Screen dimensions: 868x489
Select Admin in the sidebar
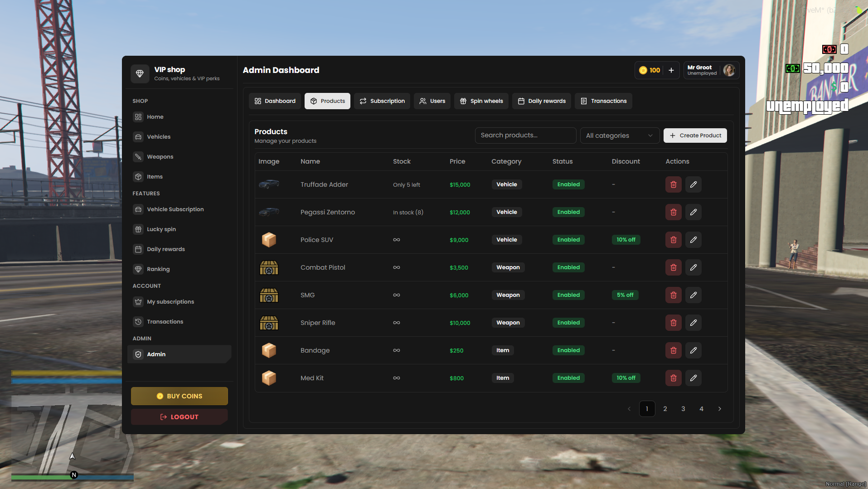tap(179, 354)
